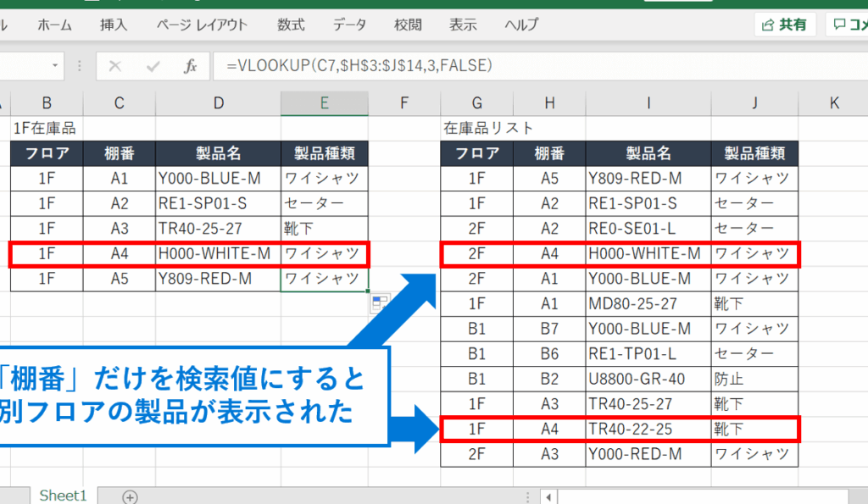Open the ホーム ribbon tab
The height and width of the screenshot is (504, 868).
(x=54, y=25)
